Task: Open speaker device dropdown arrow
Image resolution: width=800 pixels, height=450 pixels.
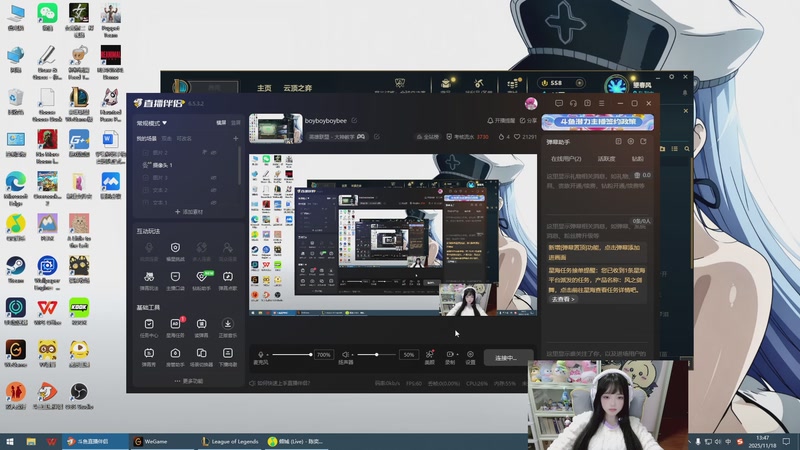Action: pyautogui.click(x=352, y=355)
